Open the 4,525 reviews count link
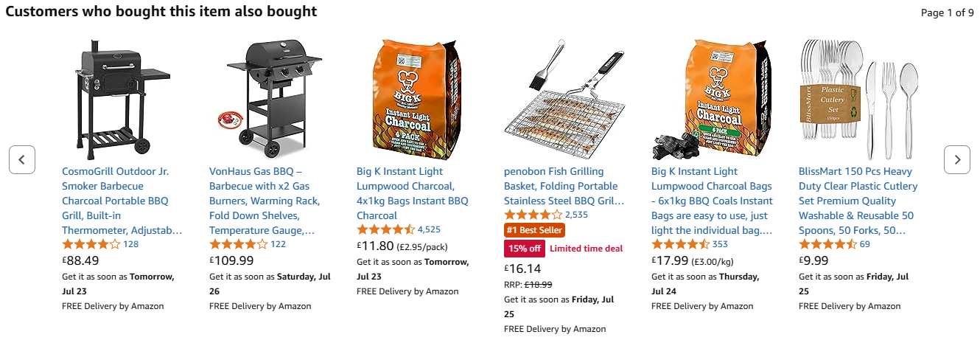 point(429,229)
